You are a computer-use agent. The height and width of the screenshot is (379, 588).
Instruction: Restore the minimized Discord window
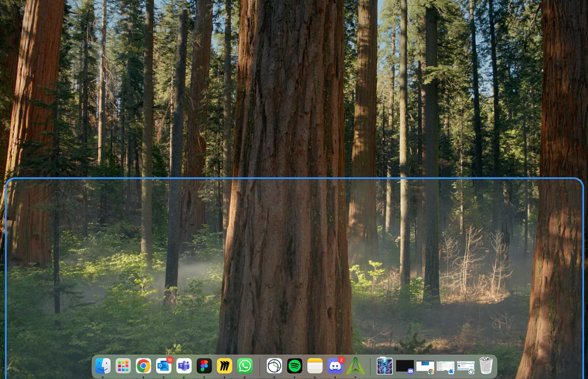tap(405, 366)
